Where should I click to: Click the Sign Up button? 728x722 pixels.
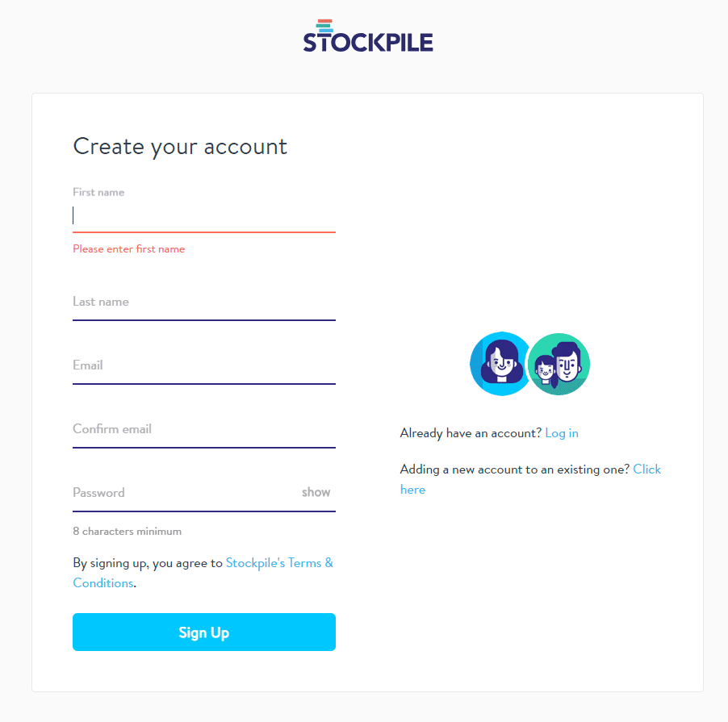click(204, 632)
